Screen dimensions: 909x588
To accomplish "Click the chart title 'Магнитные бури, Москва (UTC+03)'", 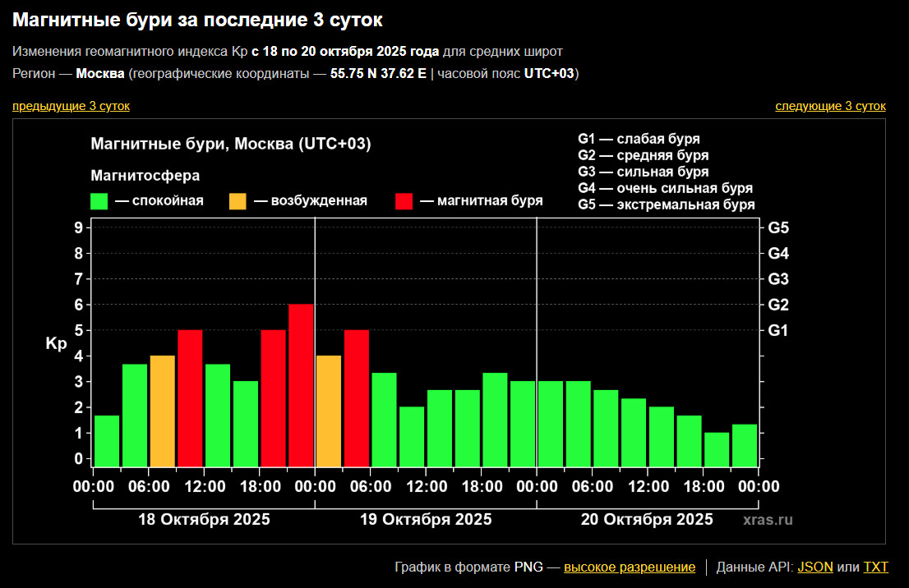I will click(231, 145).
